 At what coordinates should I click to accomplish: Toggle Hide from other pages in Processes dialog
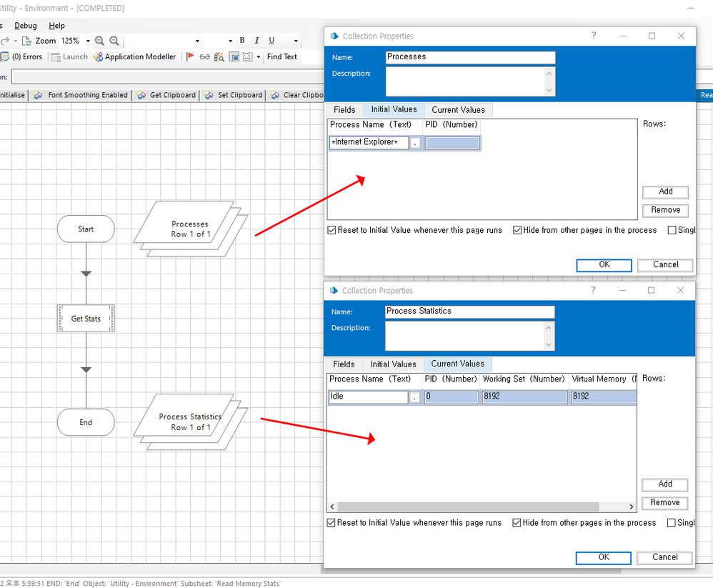(517, 231)
